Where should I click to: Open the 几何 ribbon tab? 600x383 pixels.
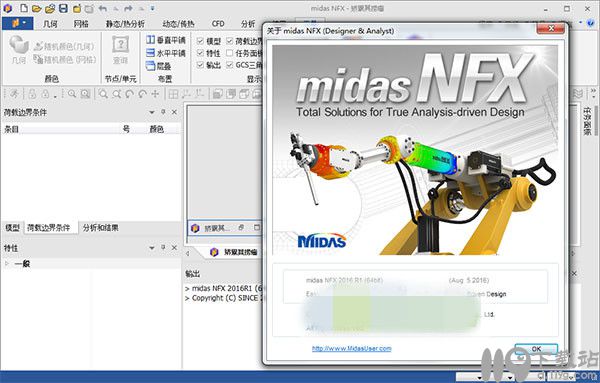(50, 24)
